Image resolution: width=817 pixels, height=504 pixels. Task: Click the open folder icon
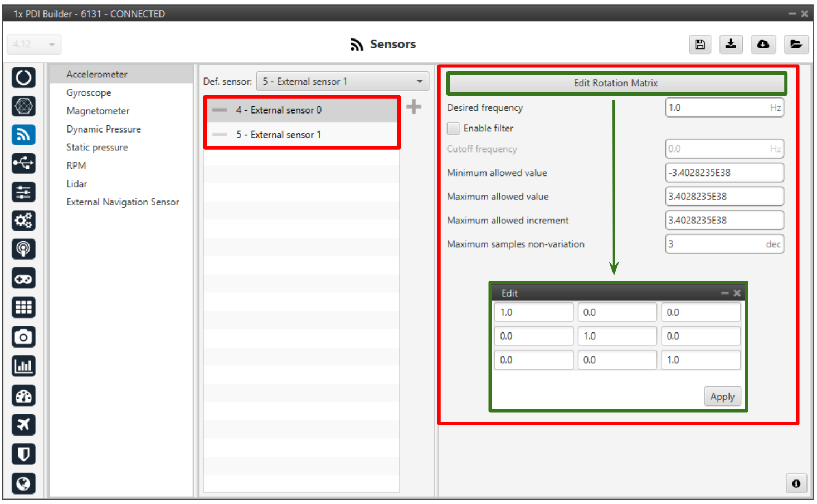[796, 45]
